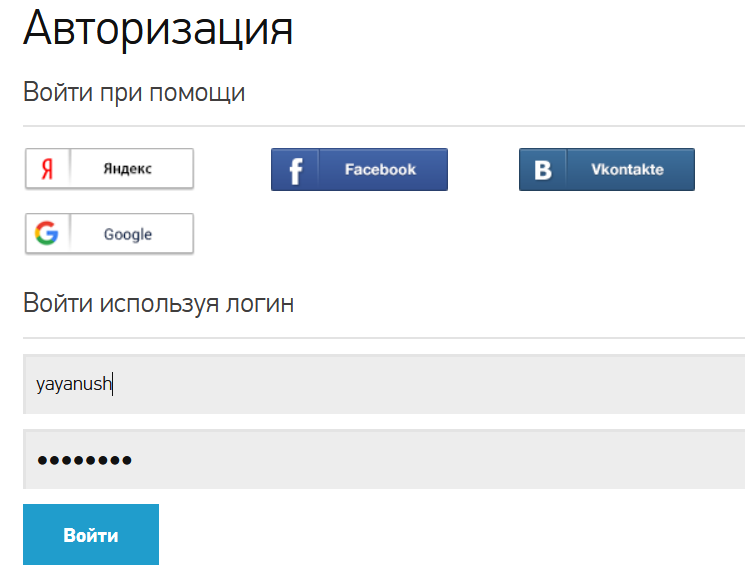Submit the form with blue Войти button
This screenshot has width=745, height=574.
click(x=91, y=535)
